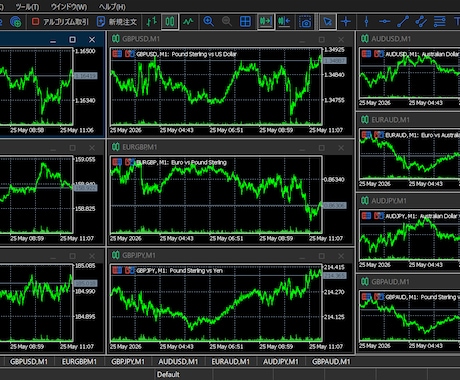
Task: Switch to the EURAUD,M1 bottom tab
Action: point(230,362)
